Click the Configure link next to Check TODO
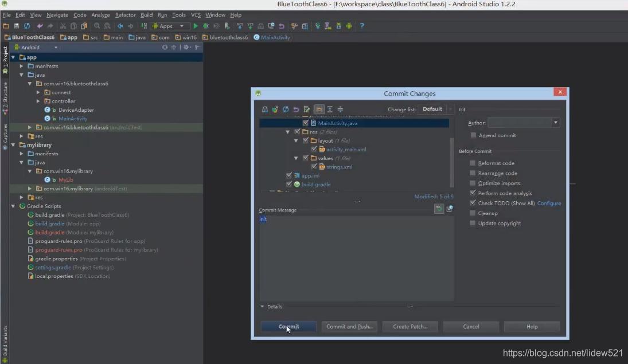 [x=549, y=203]
